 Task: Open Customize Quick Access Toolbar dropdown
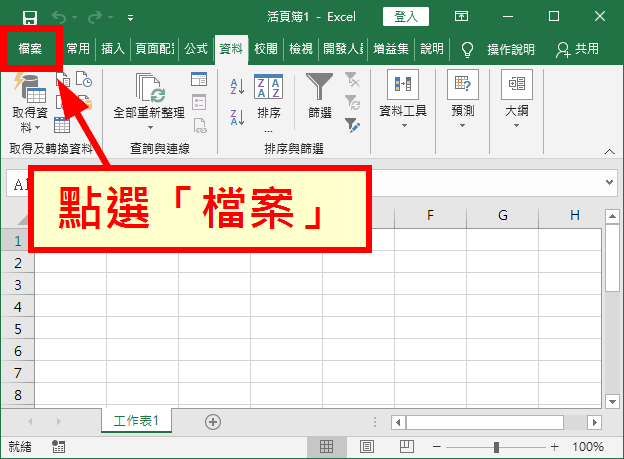[130, 18]
